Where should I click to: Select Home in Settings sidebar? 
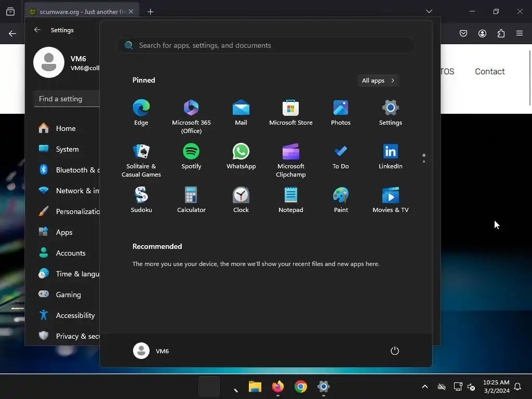(x=66, y=128)
